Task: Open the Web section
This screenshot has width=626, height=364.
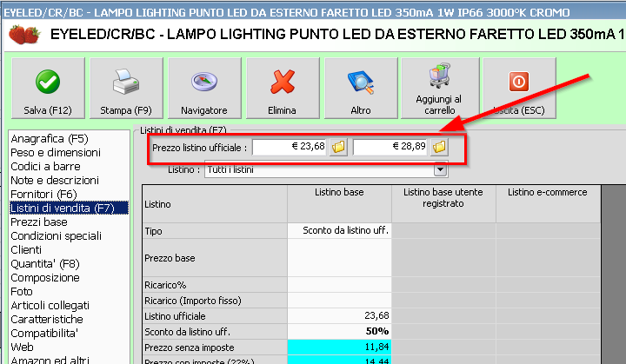Action: (x=22, y=347)
